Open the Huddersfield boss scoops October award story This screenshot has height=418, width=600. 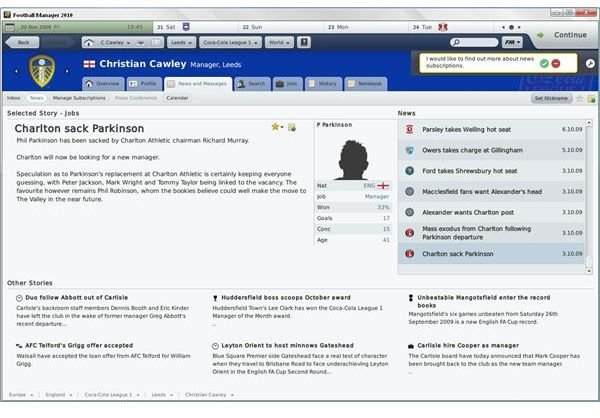click(286, 297)
